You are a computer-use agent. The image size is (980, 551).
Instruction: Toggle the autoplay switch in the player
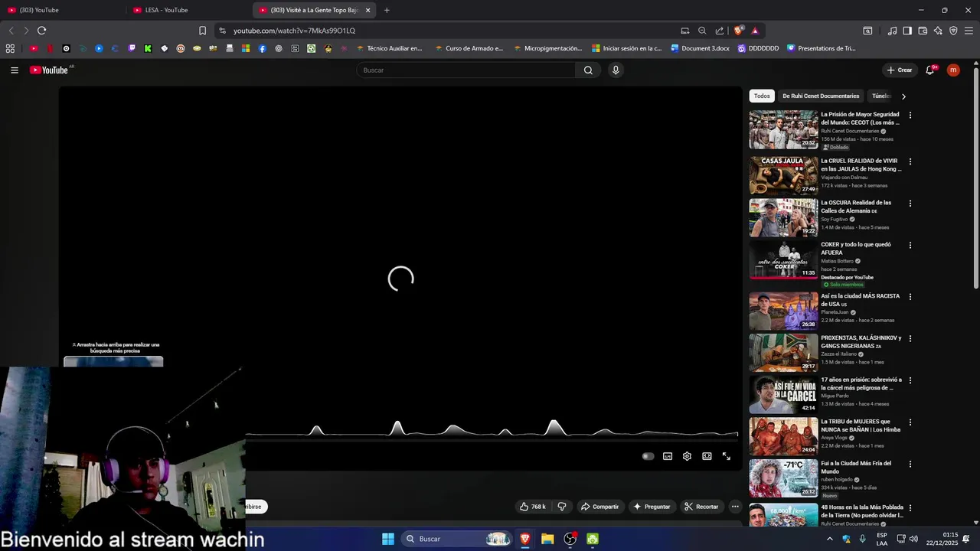coord(648,456)
